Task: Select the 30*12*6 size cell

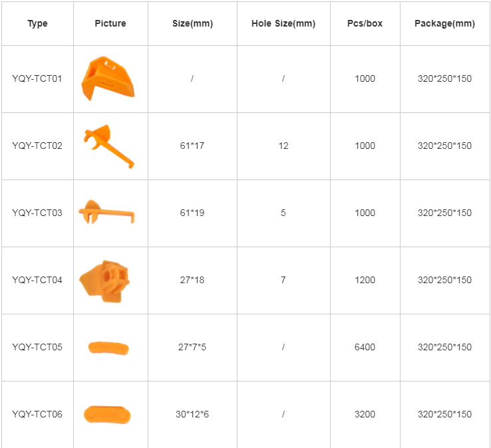Action: pyautogui.click(x=192, y=414)
